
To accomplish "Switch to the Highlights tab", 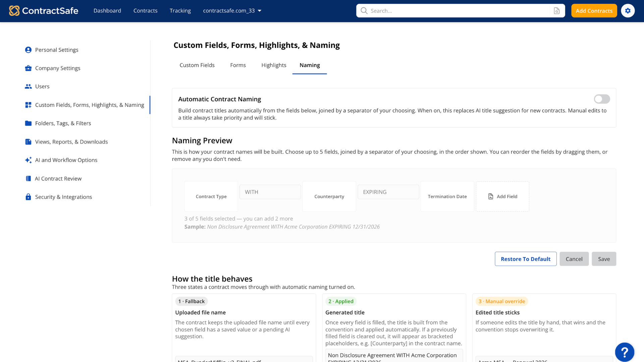I will (274, 65).
